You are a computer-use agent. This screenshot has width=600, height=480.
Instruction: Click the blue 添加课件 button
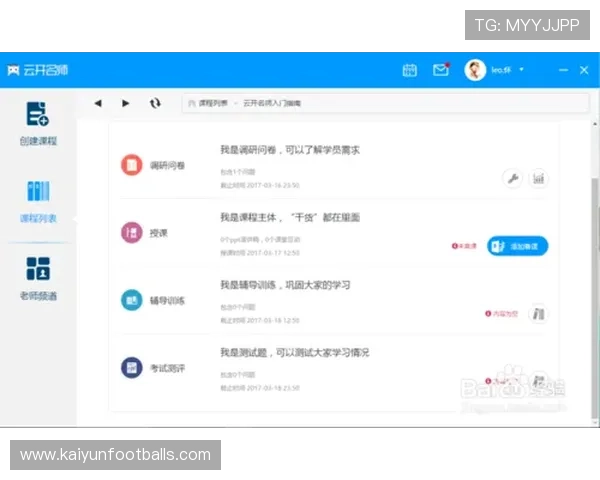pyautogui.click(x=517, y=246)
